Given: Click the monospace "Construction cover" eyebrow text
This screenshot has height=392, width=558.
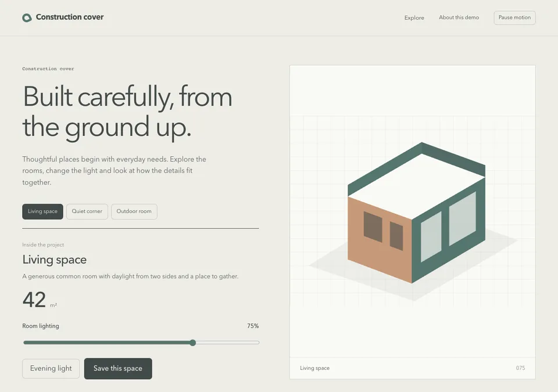Looking at the screenshot, I should point(48,69).
